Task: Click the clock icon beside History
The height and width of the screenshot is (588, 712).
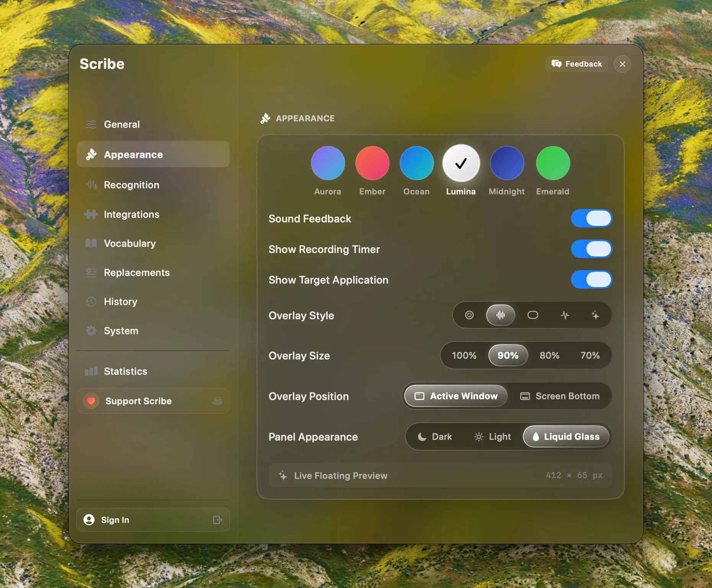Action: coord(91,302)
